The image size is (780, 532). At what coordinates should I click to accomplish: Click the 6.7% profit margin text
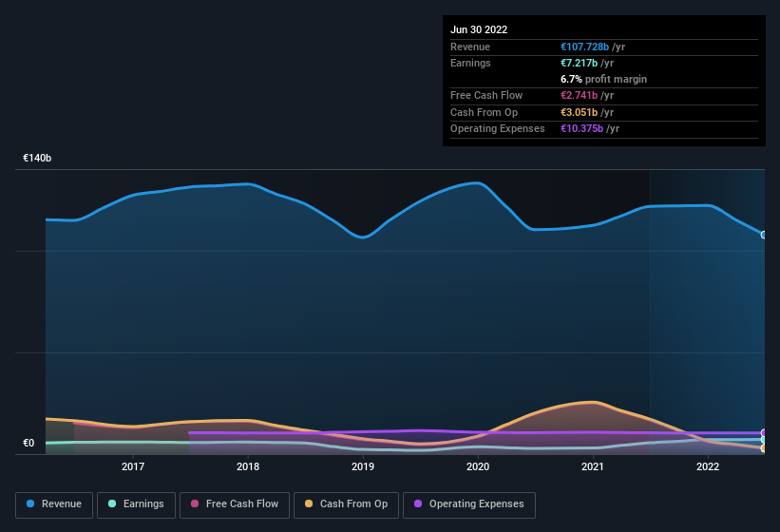pyautogui.click(x=603, y=79)
